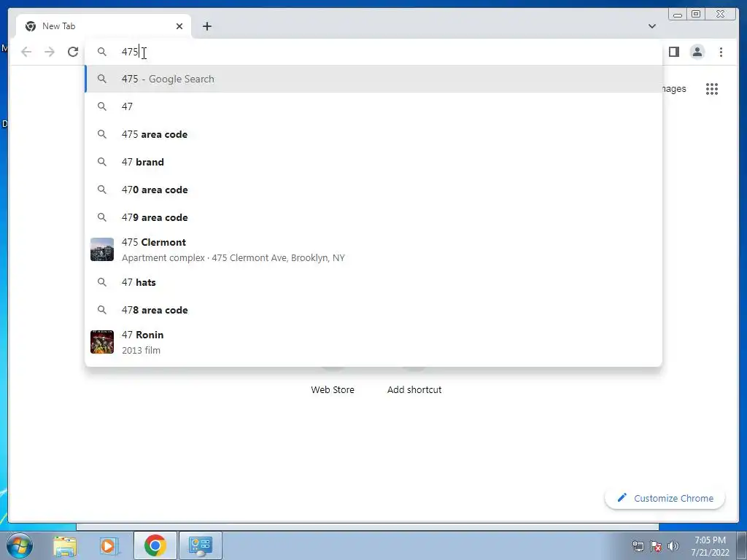
Task: Open File Explorer from the taskbar
Action: tap(65, 545)
